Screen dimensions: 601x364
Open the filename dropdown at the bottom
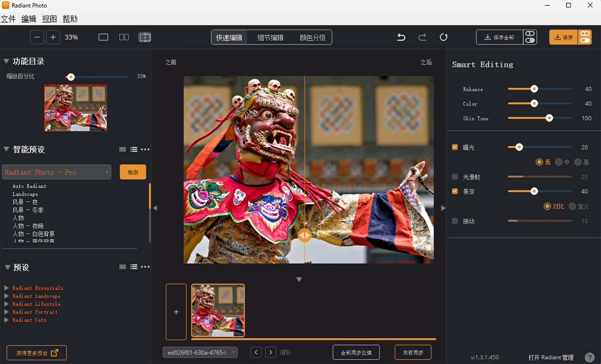199,352
